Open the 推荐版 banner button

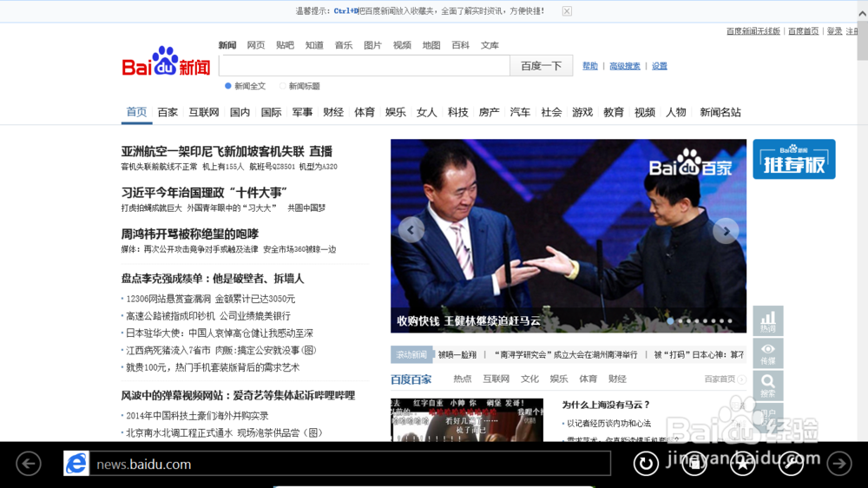click(x=794, y=159)
